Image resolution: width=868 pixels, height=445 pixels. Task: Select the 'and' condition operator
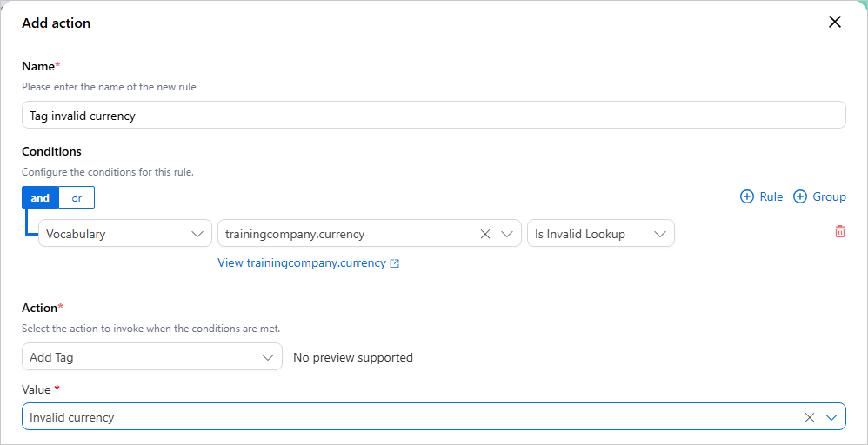click(x=40, y=197)
